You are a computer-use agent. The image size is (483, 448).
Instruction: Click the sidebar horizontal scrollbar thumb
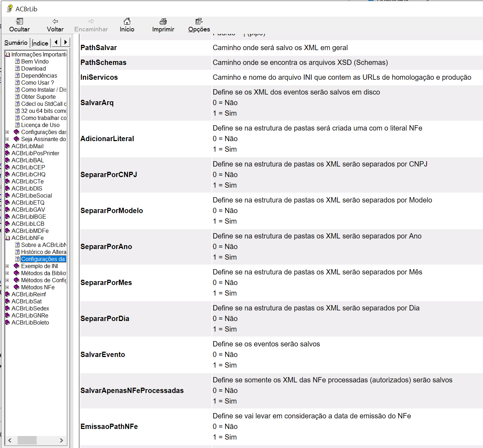click(x=27, y=440)
